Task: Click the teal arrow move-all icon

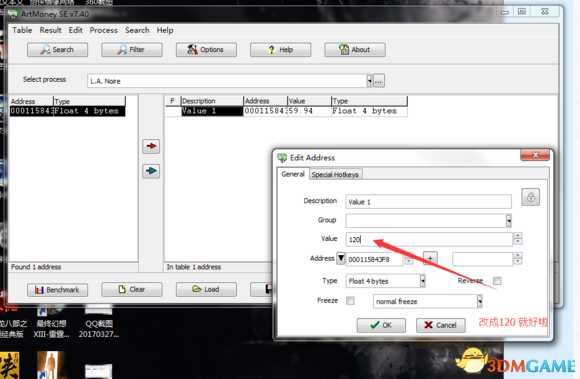Action: pos(151,171)
